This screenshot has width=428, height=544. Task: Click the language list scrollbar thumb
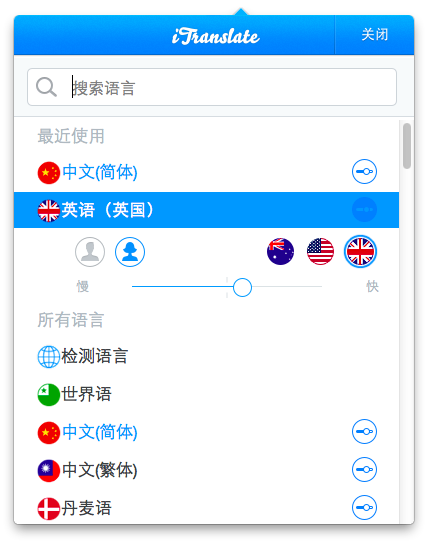(407, 146)
